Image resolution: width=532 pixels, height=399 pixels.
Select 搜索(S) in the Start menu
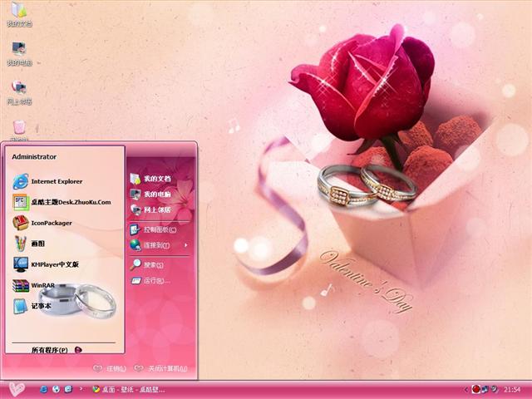point(148,265)
